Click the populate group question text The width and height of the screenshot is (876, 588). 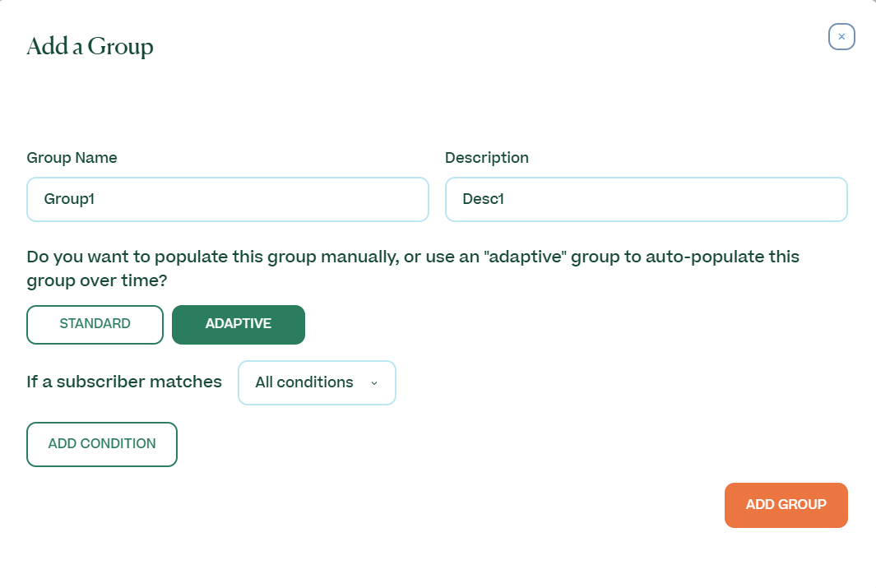(413, 269)
